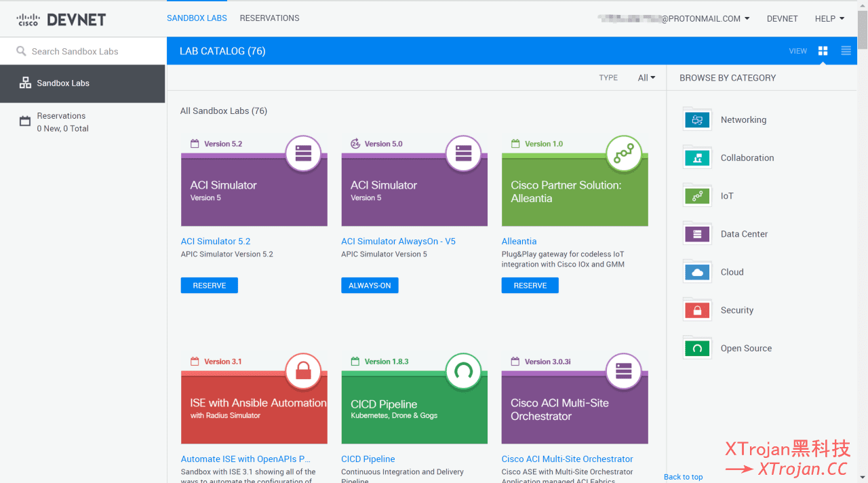Open the Networking category folder icon

tap(697, 120)
